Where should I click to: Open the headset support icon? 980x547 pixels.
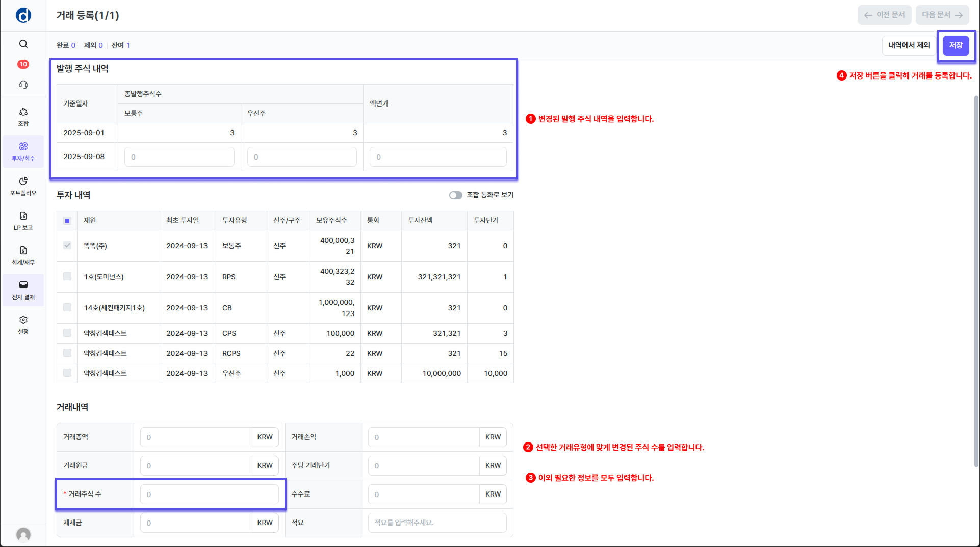(23, 85)
